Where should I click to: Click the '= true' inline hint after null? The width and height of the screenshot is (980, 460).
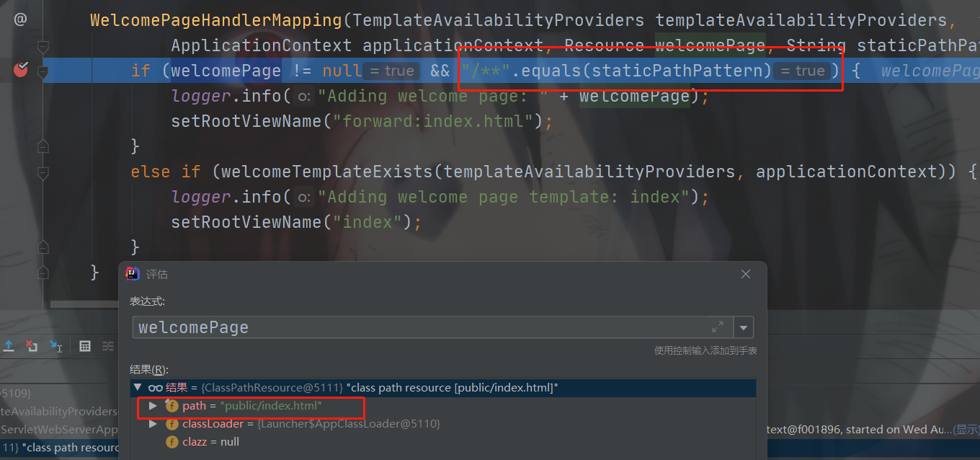pyautogui.click(x=391, y=71)
